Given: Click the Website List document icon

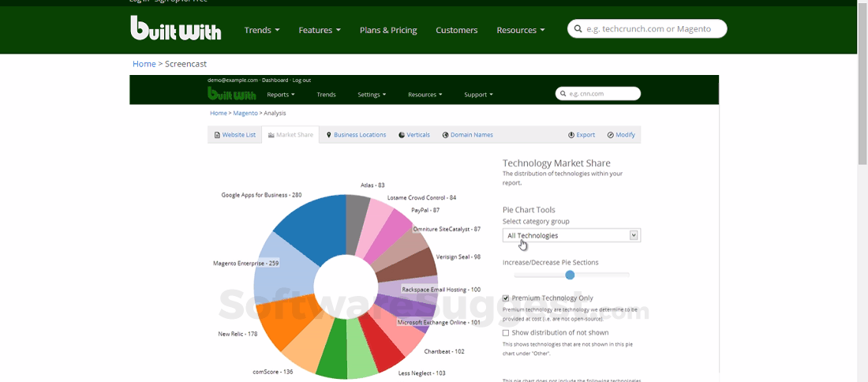Looking at the screenshot, I should point(217,135).
